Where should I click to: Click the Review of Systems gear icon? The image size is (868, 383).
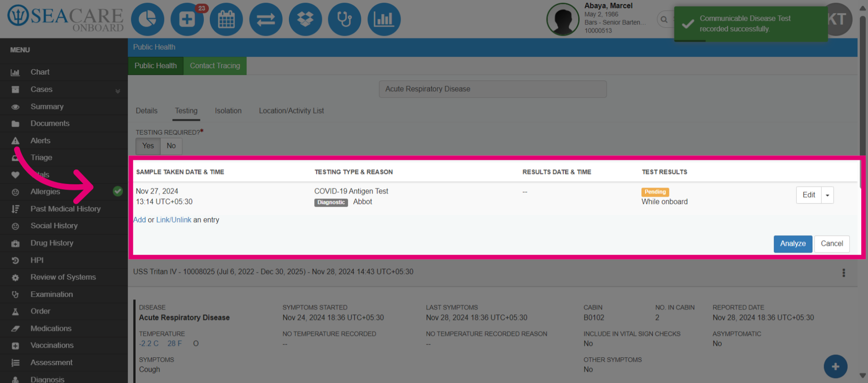tap(15, 278)
